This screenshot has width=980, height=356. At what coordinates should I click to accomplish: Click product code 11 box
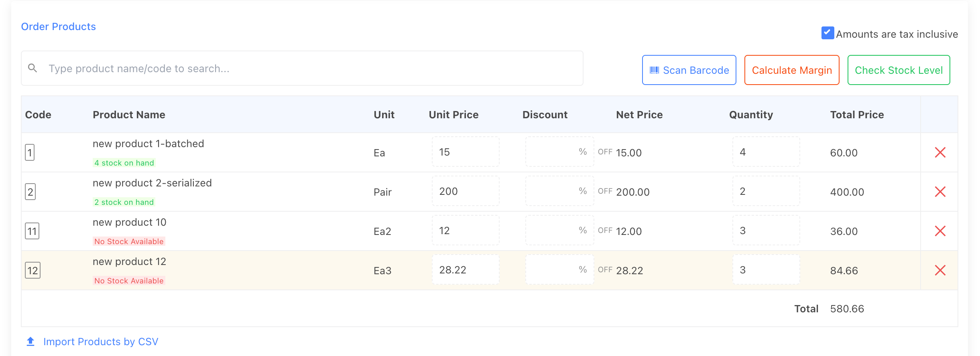(32, 231)
